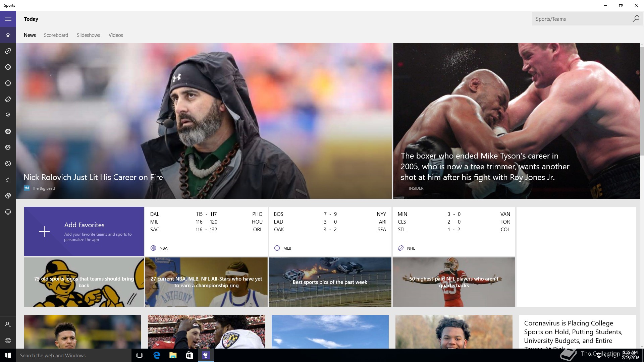Click the OAK 3 - 2 SEA score
644x362 pixels.
point(330,229)
